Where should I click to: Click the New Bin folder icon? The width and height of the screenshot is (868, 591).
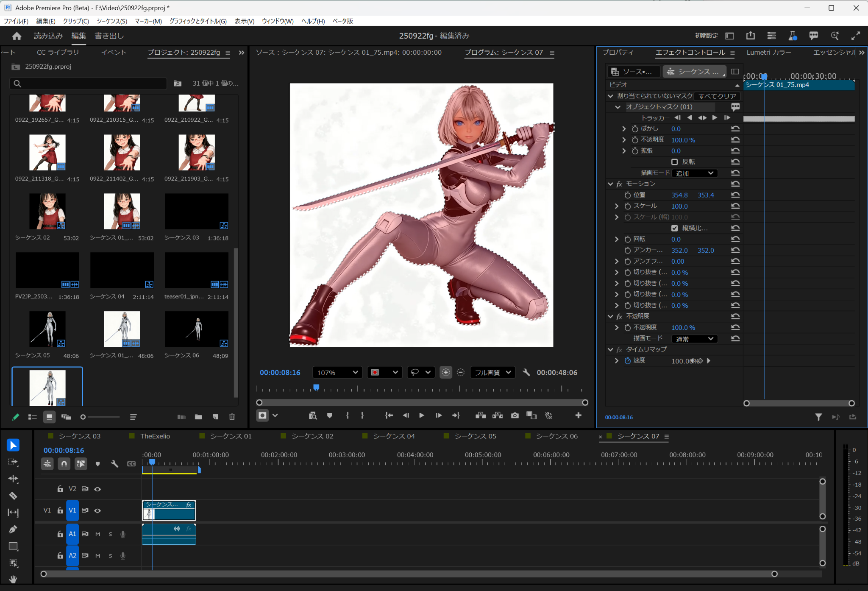tap(198, 417)
